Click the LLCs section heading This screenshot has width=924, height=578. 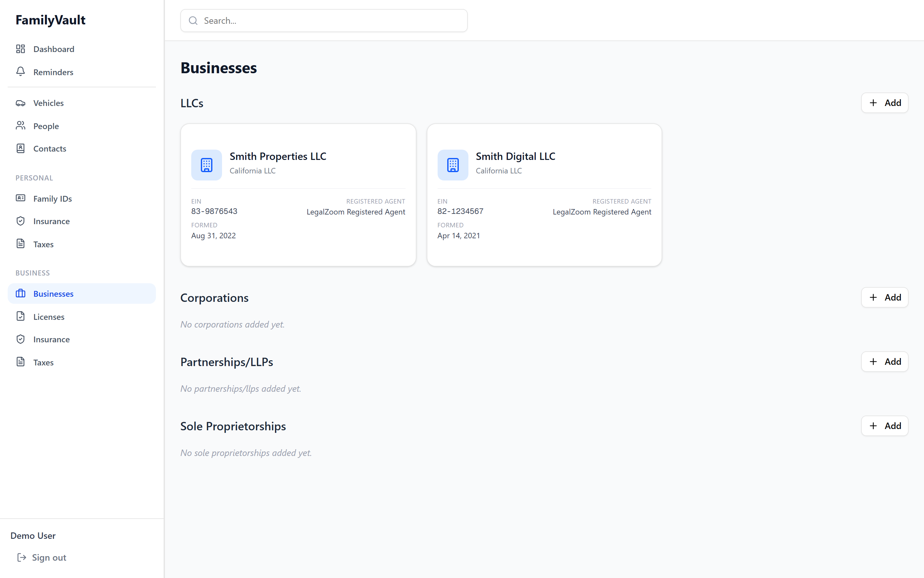pos(192,103)
